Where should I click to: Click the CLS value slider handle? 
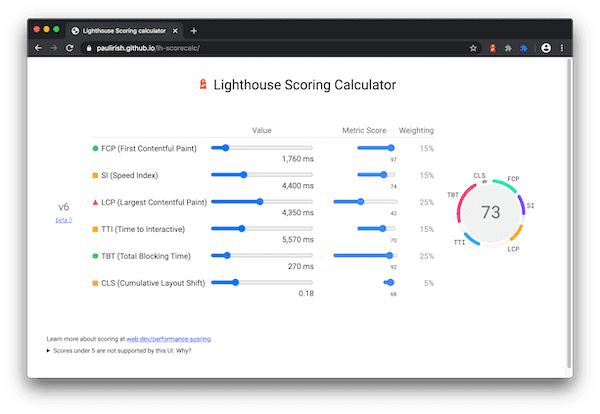click(235, 282)
